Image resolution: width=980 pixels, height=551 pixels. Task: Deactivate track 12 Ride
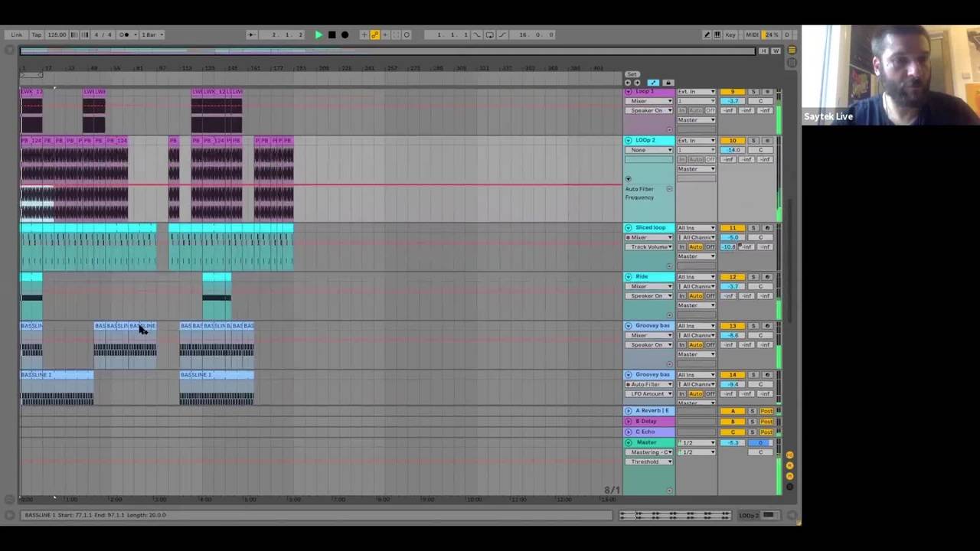[733, 277]
